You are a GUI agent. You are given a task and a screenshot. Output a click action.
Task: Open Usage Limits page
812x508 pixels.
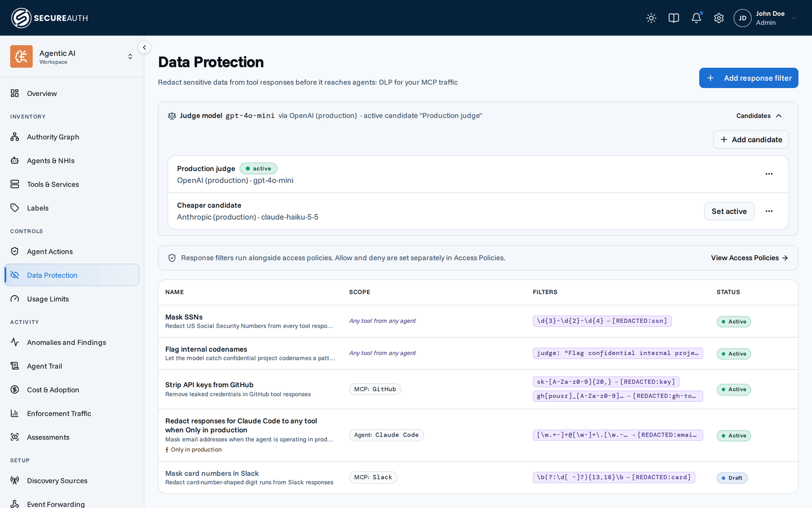72,299
